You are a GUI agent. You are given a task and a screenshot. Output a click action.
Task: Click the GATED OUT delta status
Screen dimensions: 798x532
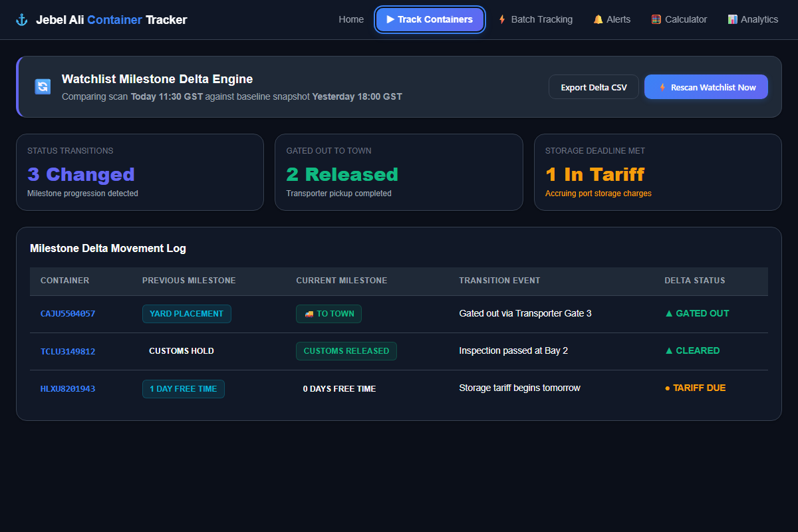pos(697,313)
